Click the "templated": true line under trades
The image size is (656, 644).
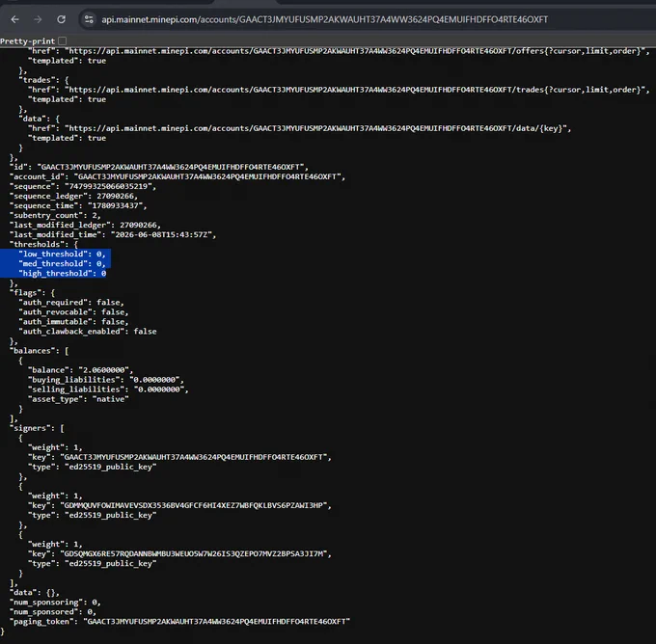click(67, 99)
